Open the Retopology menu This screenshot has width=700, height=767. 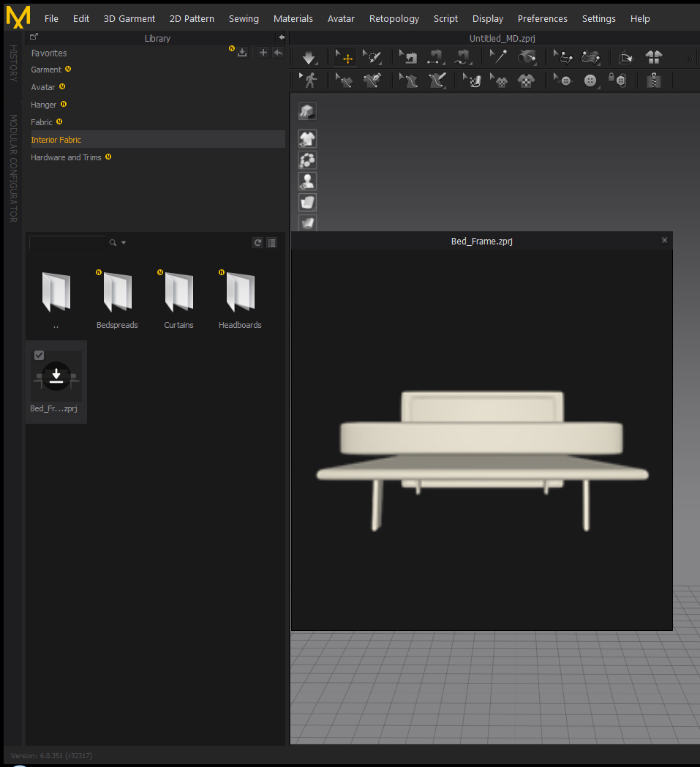click(x=394, y=18)
